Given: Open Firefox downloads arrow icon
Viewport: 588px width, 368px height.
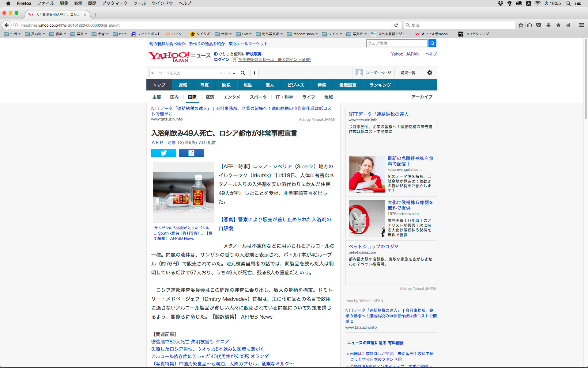Looking at the screenshot, I should tap(548, 25).
